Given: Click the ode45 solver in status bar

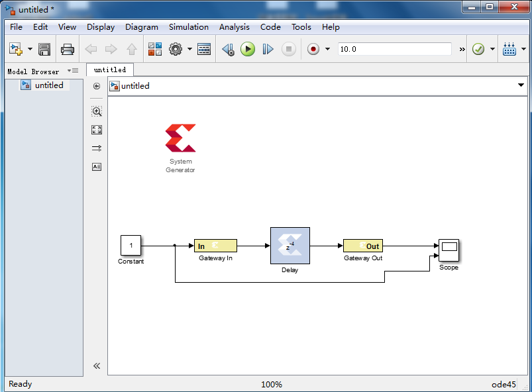Looking at the screenshot, I should (x=504, y=384).
